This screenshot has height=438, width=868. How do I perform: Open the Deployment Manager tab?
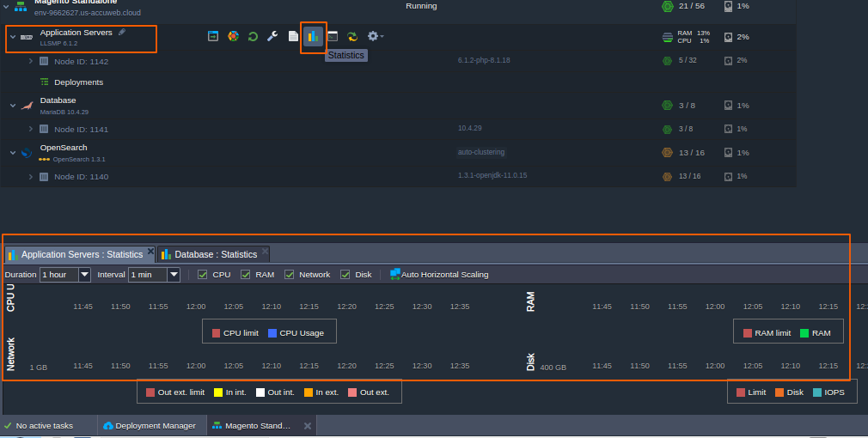coord(150,426)
